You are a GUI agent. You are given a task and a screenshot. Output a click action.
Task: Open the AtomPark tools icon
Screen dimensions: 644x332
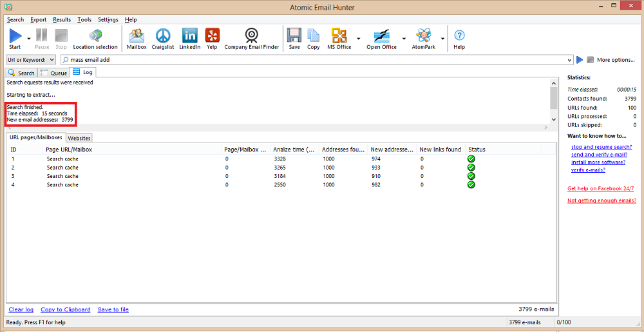424,39
